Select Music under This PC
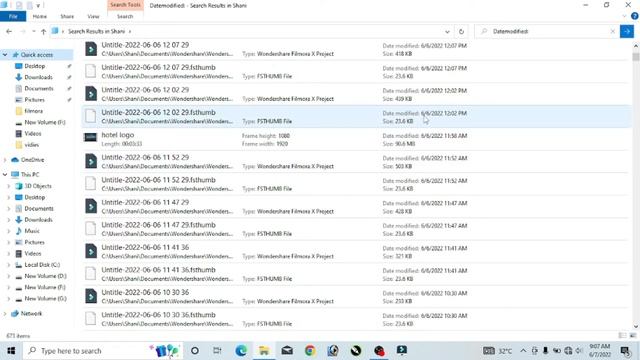The height and width of the screenshot is (360, 640). point(31,231)
